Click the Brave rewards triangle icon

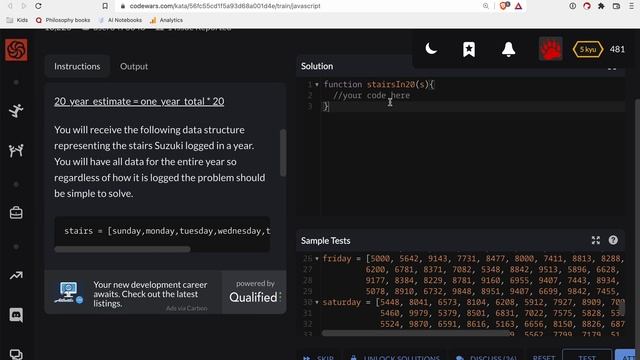[518, 6]
